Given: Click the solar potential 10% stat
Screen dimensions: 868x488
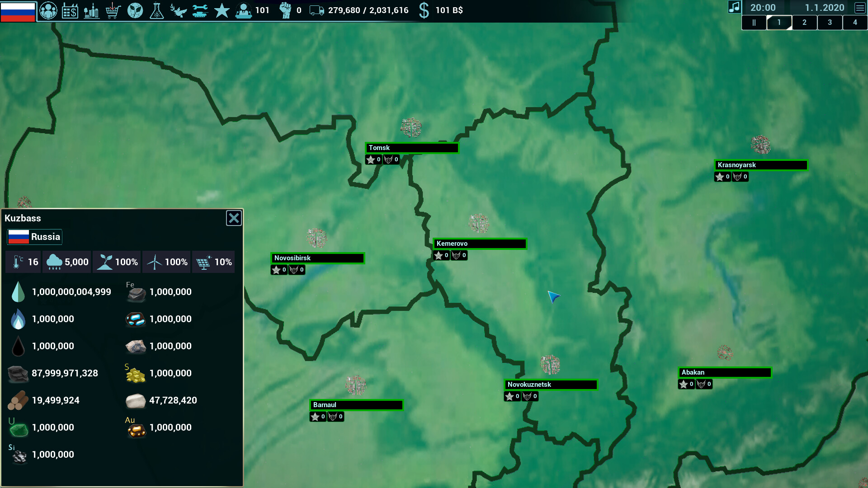Looking at the screenshot, I should click(x=213, y=262).
